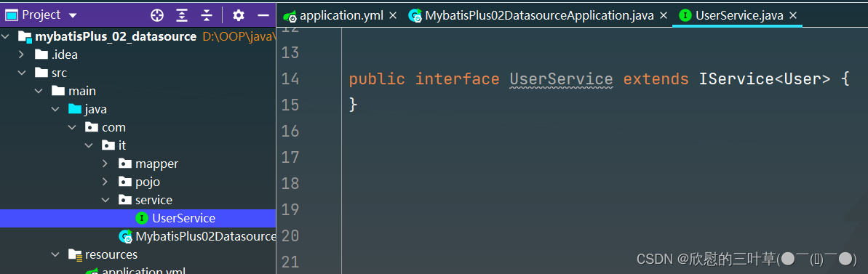This screenshot has width=868, height=274.
Task: Click the application.yml tab file icon
Action: pos(290,16)
